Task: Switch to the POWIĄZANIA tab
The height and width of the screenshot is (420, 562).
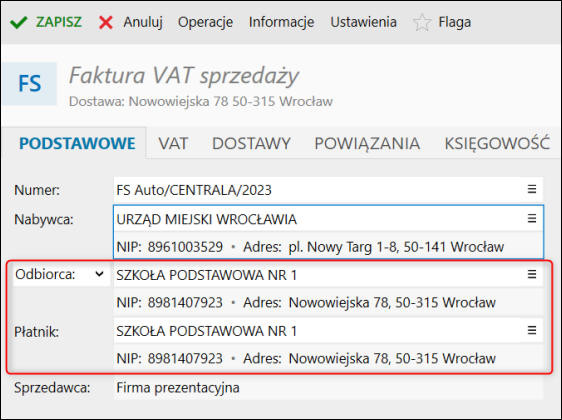Action: (367, 143)
